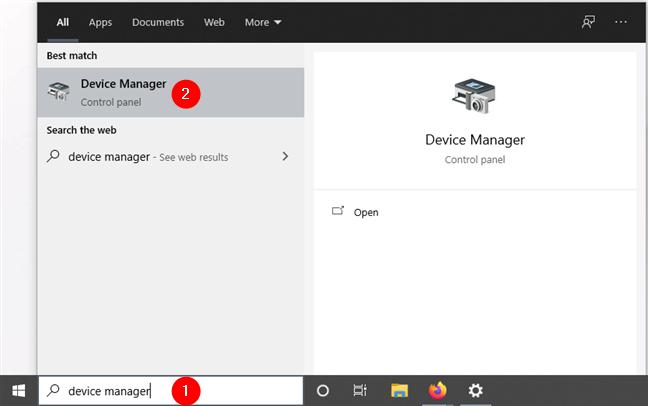Click 'Control panel' subtitle under best match
Image resolution: width=648 pixels, height=406 pixels.
click(x=111, y=102)
